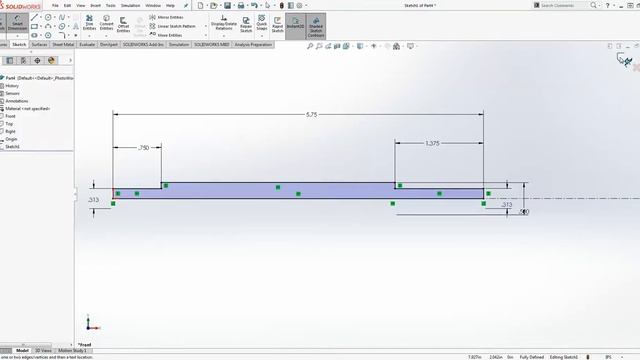Select the Straight Slot tool
This screenshot has width=640, height=360.
(x=35, y=35)
